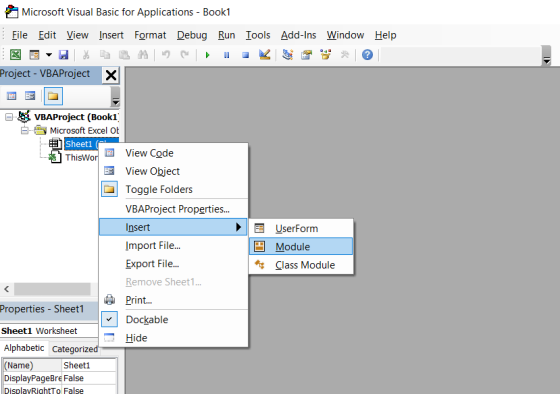
Task: Open the Tools menu
Action: pyautogui.click(x=258, y=35)
